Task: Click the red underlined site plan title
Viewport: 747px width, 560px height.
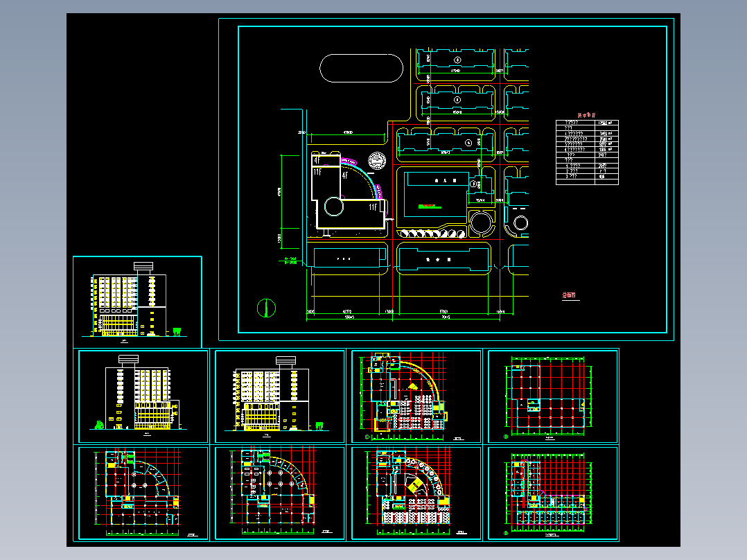Action: (569, 295)
